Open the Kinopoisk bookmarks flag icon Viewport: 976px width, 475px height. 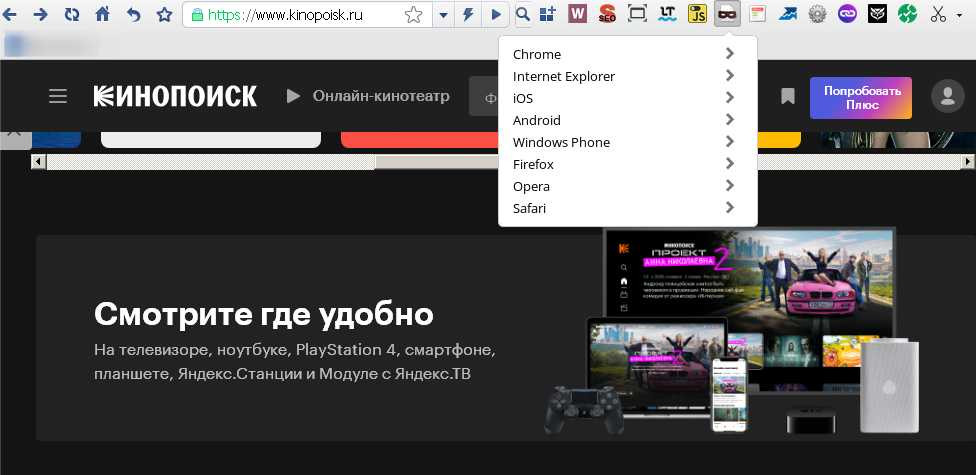(x=788, y=96)
